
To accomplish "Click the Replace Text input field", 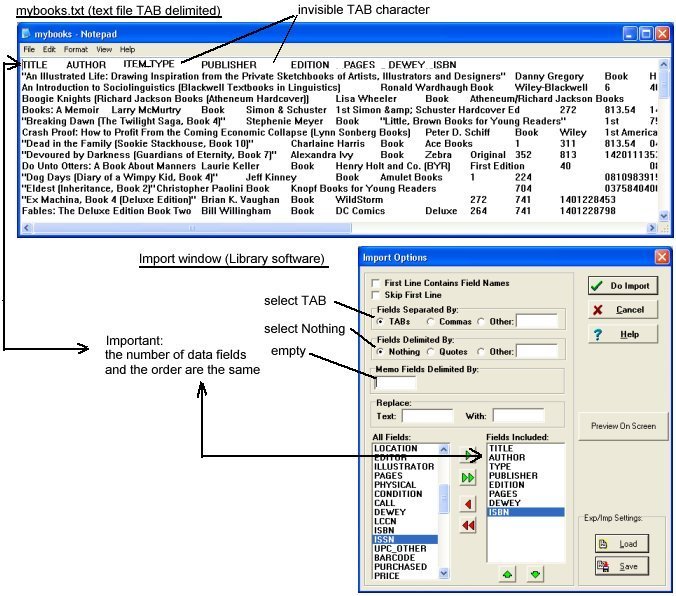I will (x=428, y=416).
